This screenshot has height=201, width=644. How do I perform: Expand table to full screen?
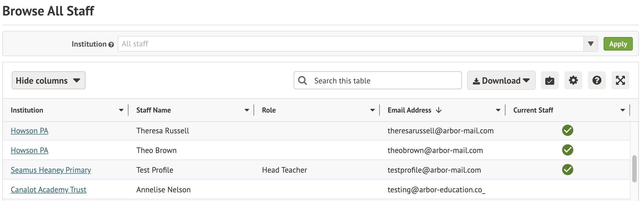coord(620,81)
